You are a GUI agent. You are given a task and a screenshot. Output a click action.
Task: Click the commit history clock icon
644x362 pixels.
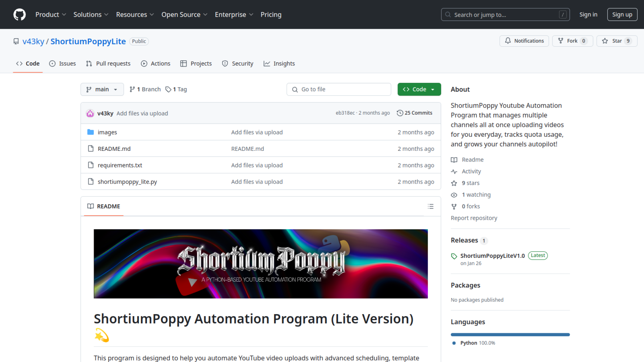[400, 113]
